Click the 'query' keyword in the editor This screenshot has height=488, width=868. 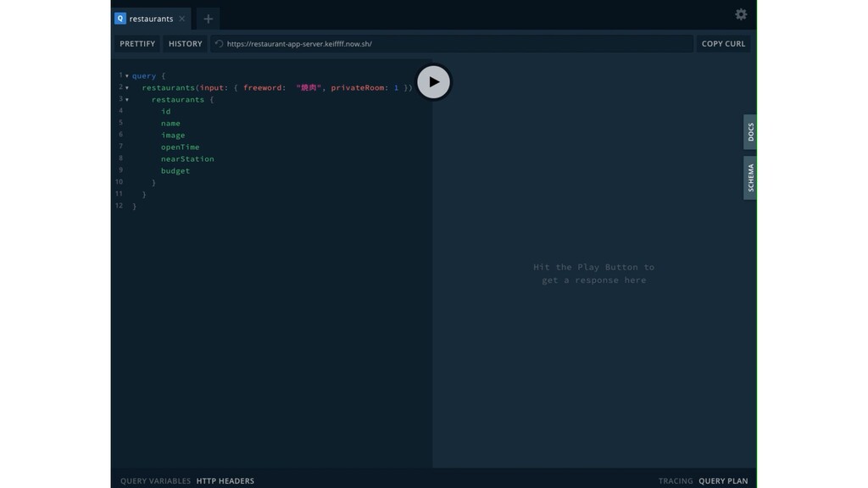click(x=144, y=75)
